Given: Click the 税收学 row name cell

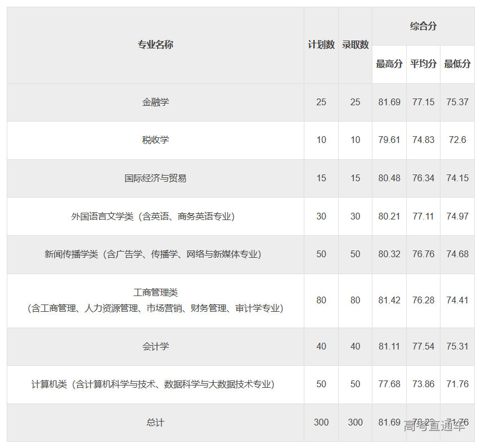Looking at the screenshot, I should pyautogui.click(x=155, y=140).
